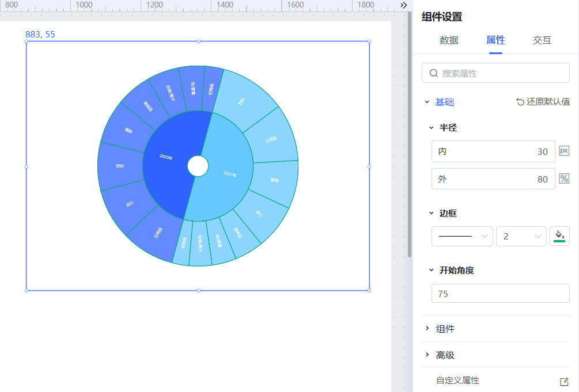Expand the 高级 section
This screenshot has height=392, width=579.
click(427, 355)
